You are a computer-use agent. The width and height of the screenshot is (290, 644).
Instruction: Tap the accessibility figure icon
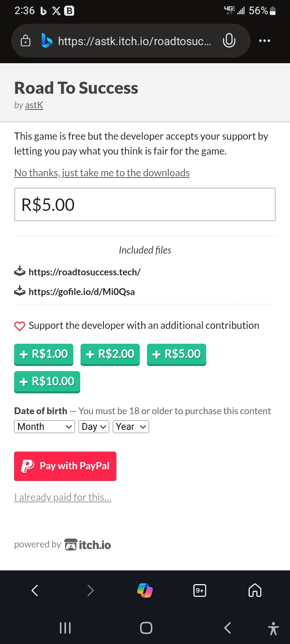273,628
